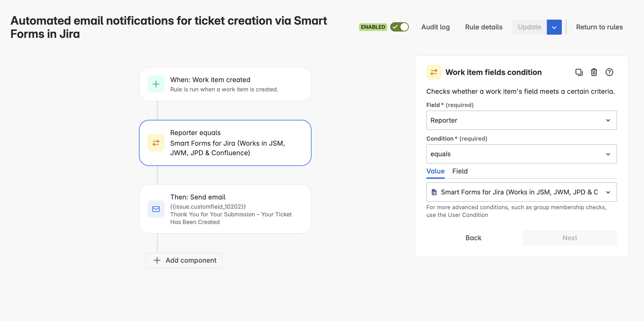Viewport: 644px width, 321px height.
Task: Click the condition icon beside panel heading
Action: click(434, 72)
